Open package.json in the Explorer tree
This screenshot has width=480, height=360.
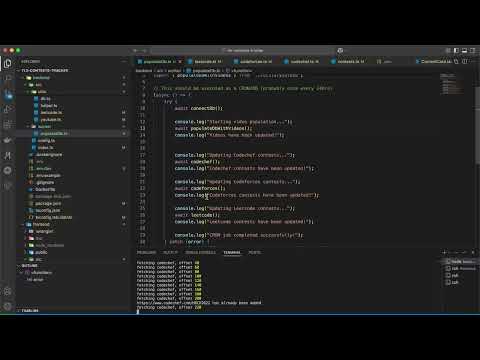click(48, 203)
